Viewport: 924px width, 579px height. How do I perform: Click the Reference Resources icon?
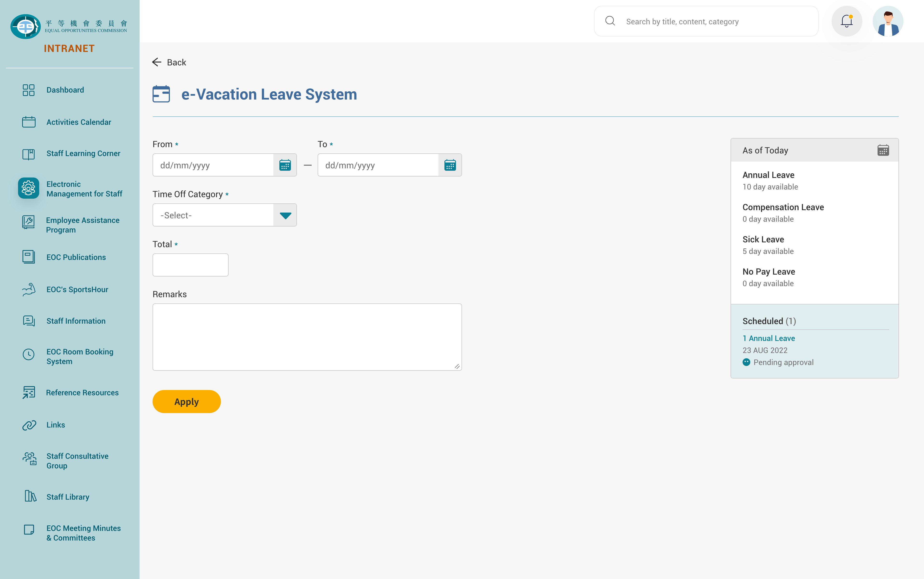28,392
